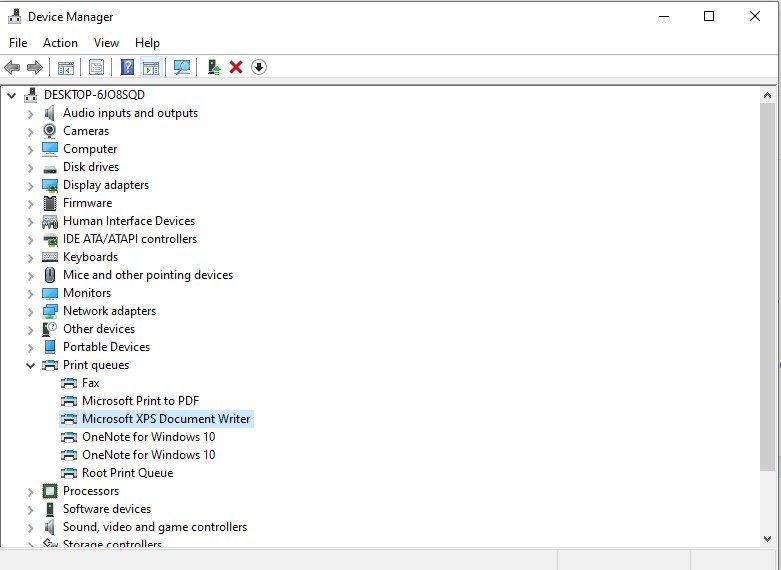Image resolution: width=781 pixels, height=570 pixels.
Task: Click the vertical scrollbar thumb
Action: (767, 286)
